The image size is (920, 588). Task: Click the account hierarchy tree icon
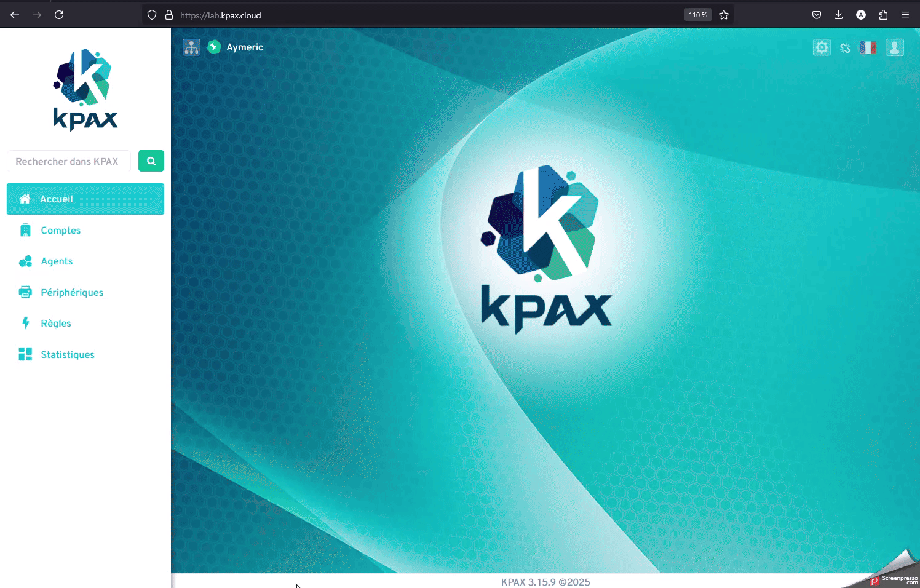(x=191, y=47)
